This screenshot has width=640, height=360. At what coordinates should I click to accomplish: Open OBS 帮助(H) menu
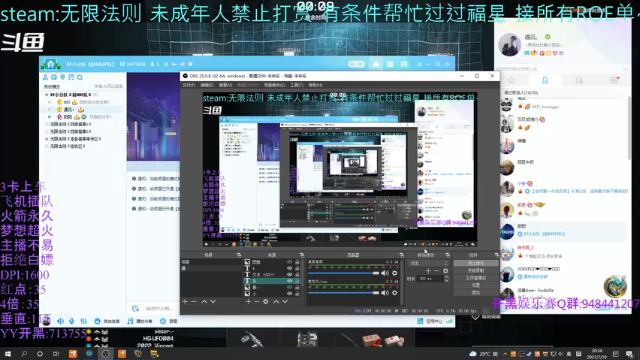316,85
